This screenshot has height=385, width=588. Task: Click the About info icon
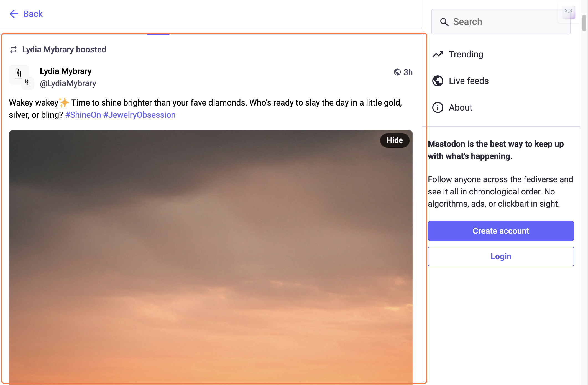pyautogui.click(x=438, y=107)
